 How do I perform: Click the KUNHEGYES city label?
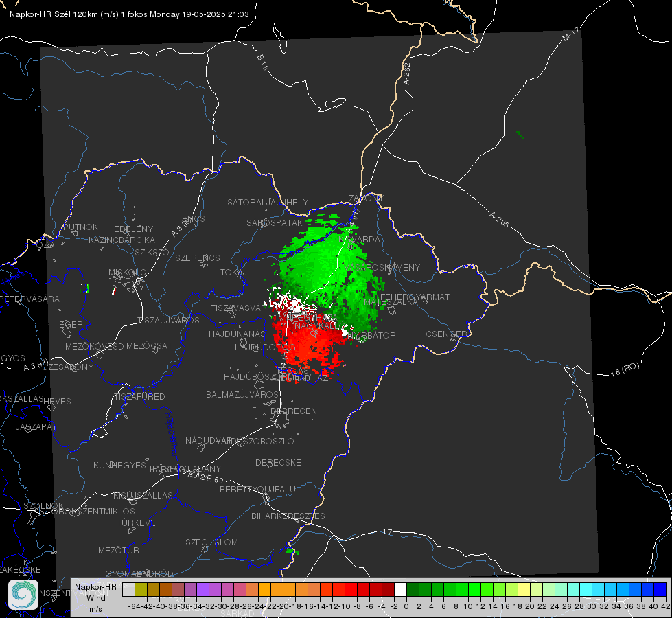119,466
